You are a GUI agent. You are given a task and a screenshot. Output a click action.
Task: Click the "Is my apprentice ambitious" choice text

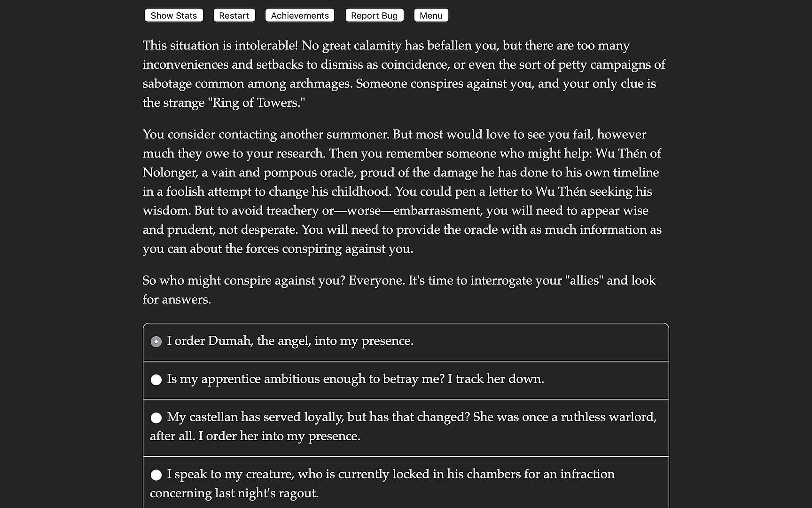(355, 379)
